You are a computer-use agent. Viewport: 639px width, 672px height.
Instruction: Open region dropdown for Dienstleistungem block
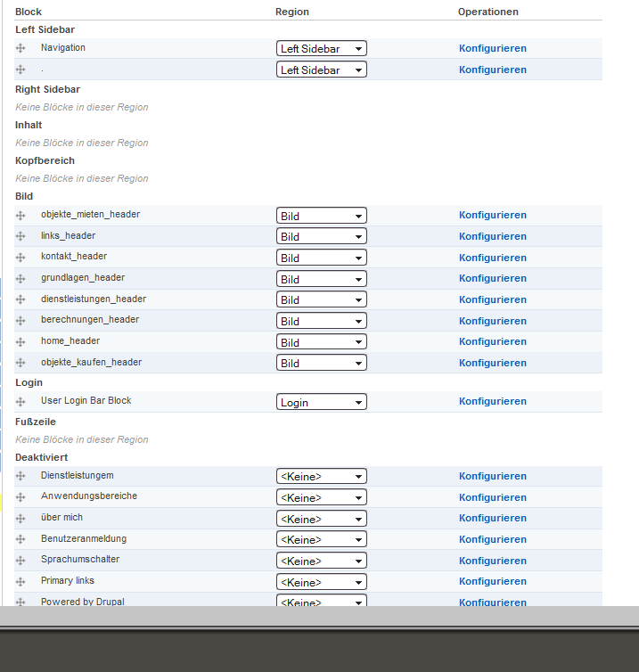point(321,477)
